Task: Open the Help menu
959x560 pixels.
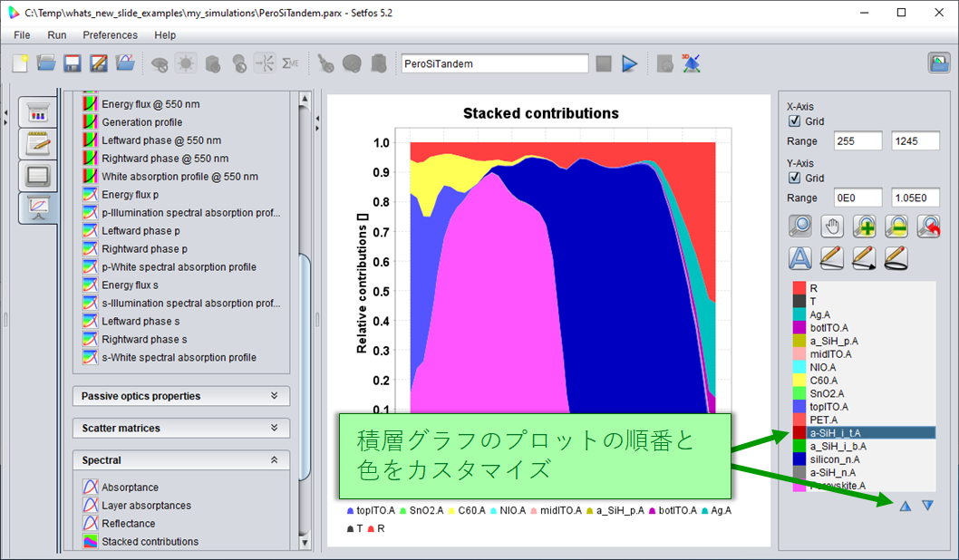Action: tap(165, 34)
